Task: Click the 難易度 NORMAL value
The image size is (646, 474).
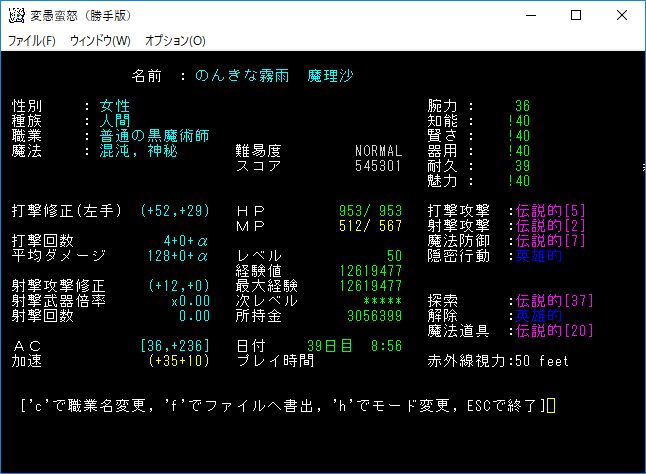Action: coord(378,151)
